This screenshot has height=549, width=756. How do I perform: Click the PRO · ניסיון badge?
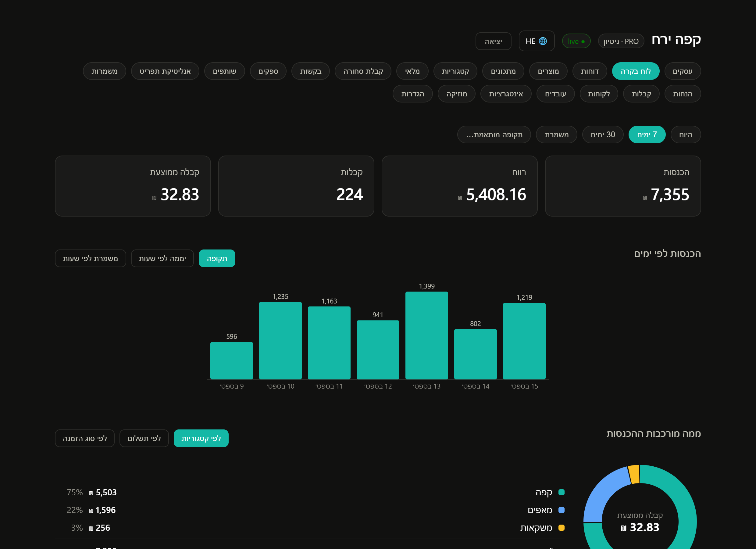(621, 41)
